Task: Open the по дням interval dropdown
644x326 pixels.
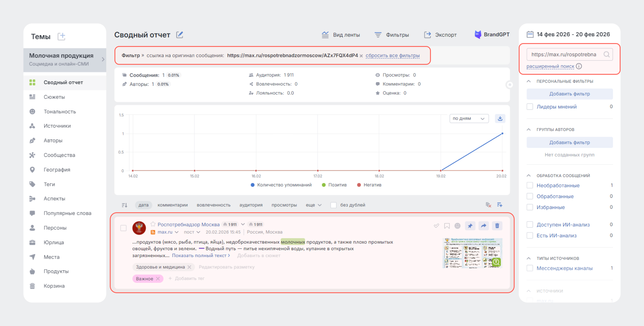Action: 469,118
